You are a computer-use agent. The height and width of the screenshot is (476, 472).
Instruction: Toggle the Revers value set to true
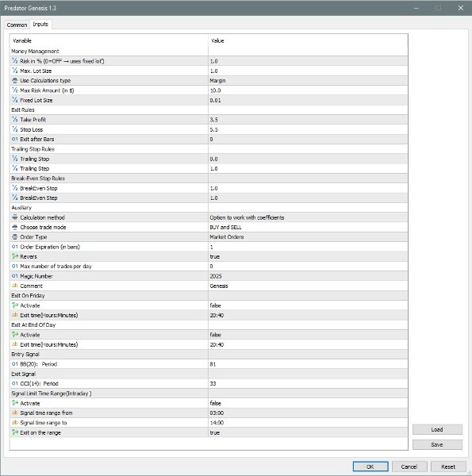tap(308, 256)
